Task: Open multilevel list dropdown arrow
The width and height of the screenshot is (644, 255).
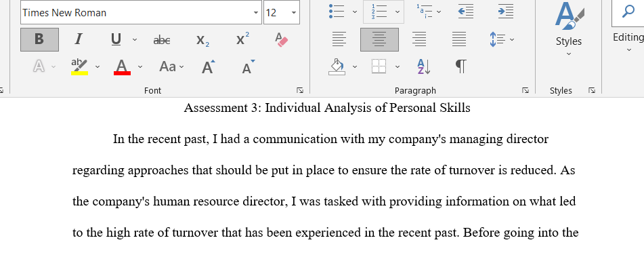Action: pyautogui.click(x=439, y=12)
